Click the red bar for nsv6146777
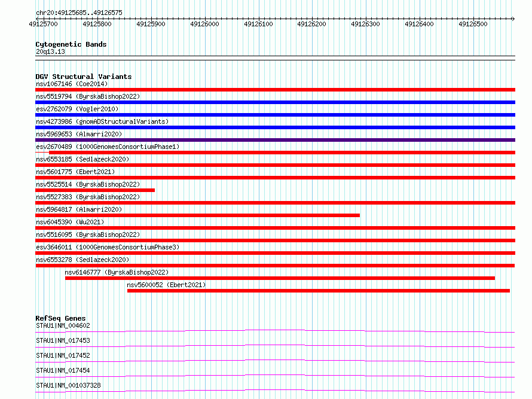The height and width of the screenshot is (399, 532). [280, 278]
